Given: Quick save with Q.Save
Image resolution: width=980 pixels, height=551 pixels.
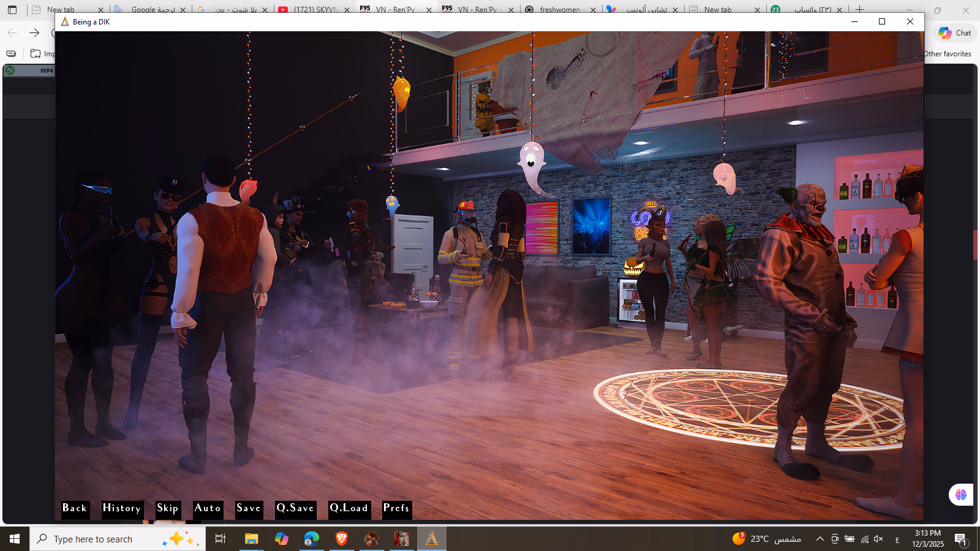Looking at the screenshot, I should click(295, 508).
